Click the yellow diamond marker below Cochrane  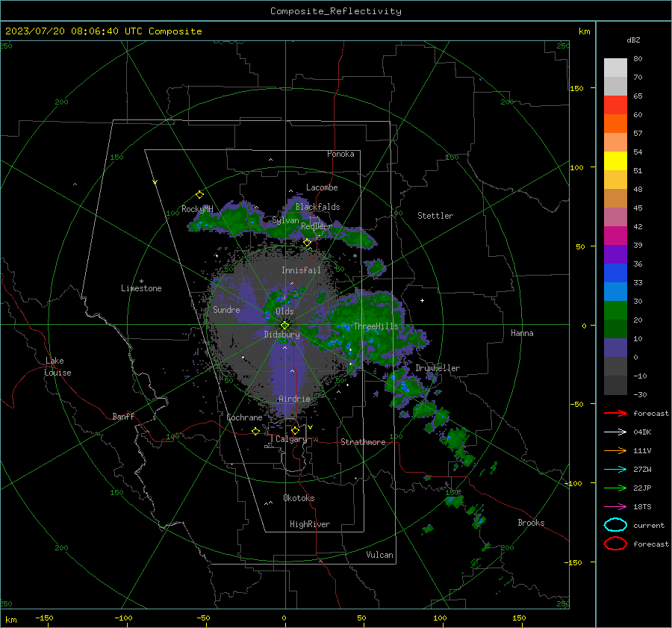coord(255,431)
